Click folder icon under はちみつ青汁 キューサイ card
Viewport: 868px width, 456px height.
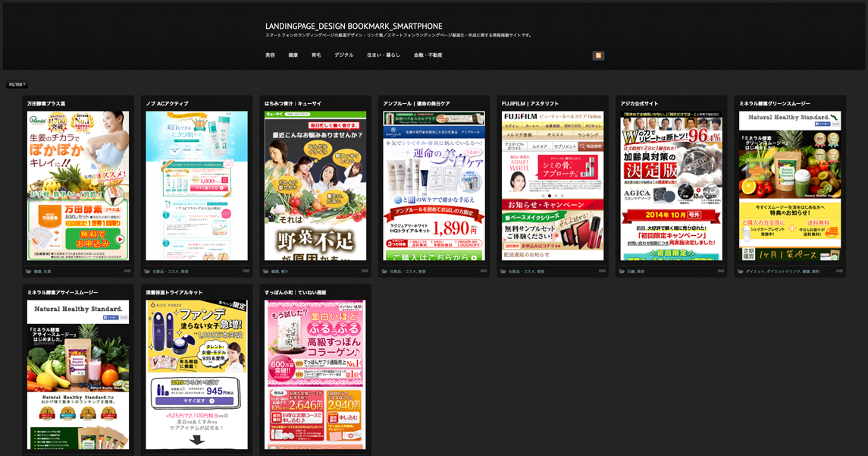(266, 272)
